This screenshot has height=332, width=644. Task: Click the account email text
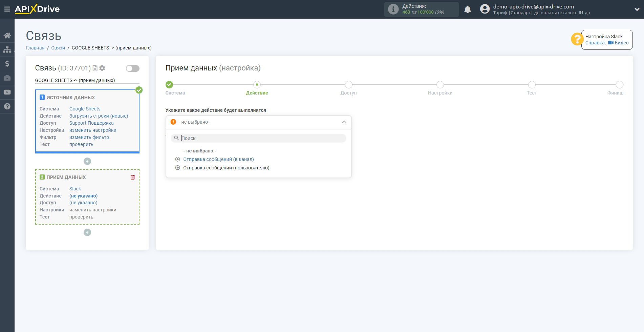pyautogui.click(x=533, y=6)
